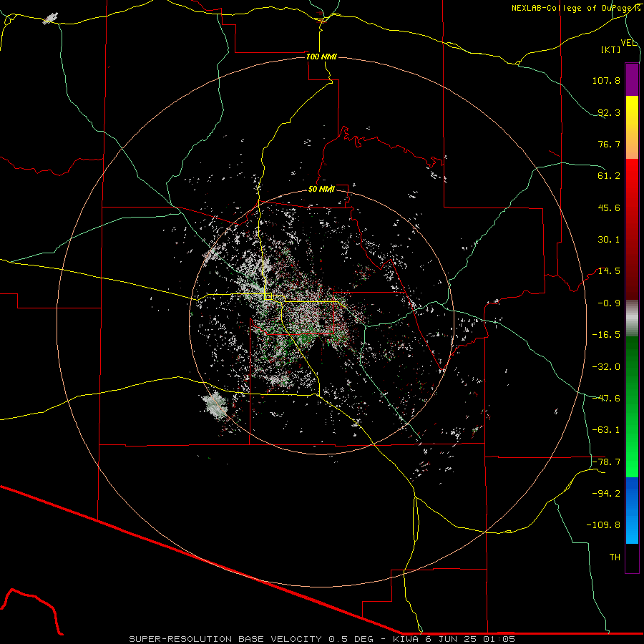Click the green segment of velocity color bar

point(632,406)
